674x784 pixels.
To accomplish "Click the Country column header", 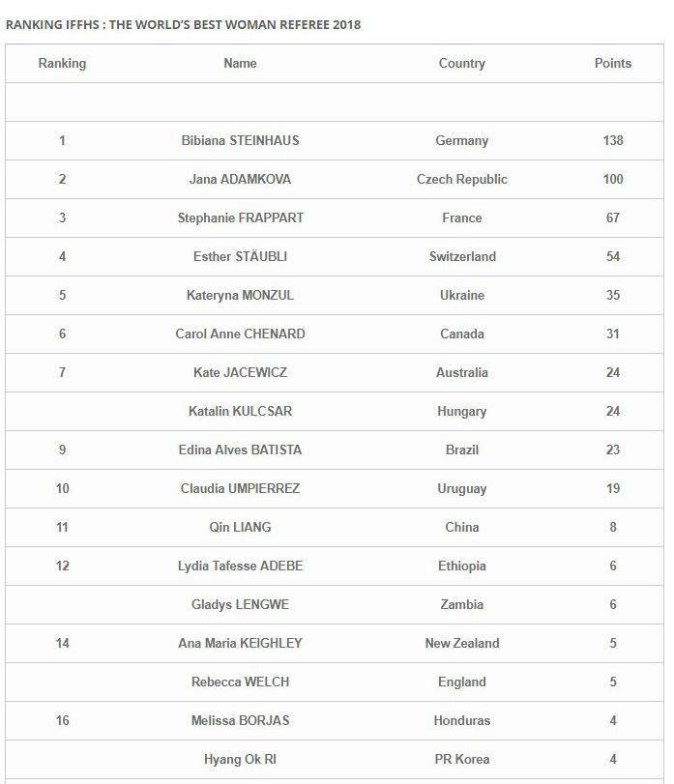I will [x=461, y=64].
